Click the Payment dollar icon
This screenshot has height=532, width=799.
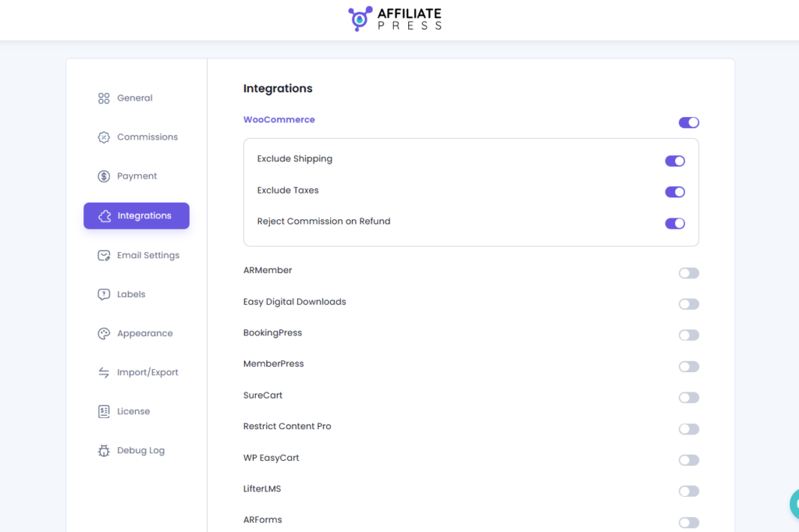click(104, 176)
